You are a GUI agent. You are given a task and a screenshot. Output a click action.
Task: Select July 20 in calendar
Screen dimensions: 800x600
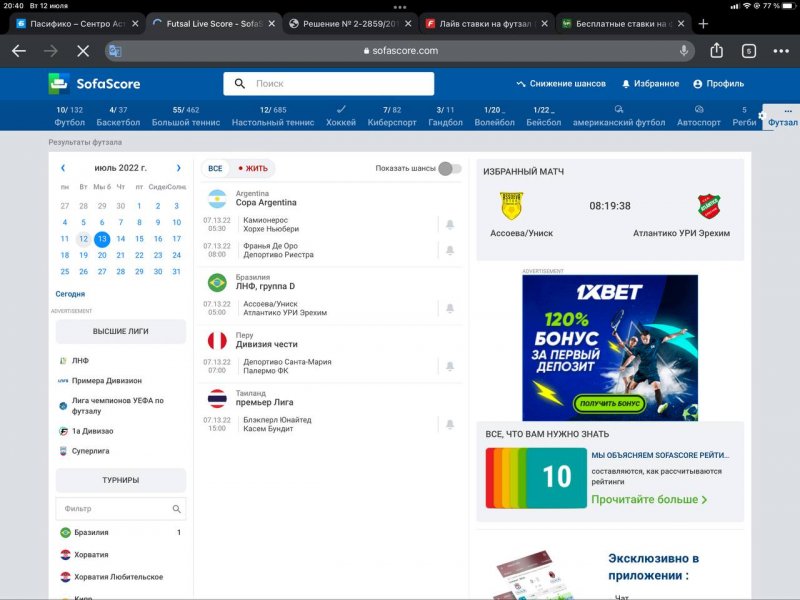[102, 255]
